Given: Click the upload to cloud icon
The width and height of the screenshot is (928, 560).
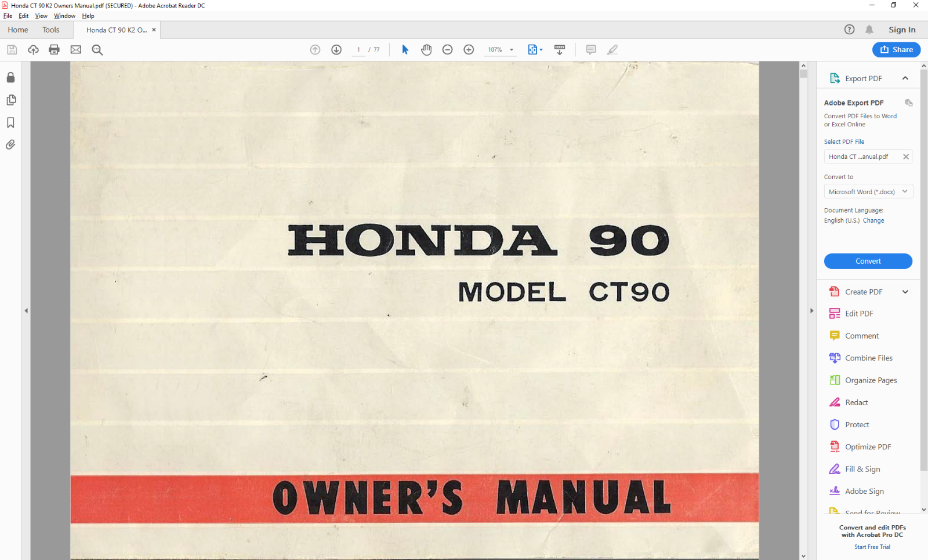Looking at the screenshot, I should 33,50.
